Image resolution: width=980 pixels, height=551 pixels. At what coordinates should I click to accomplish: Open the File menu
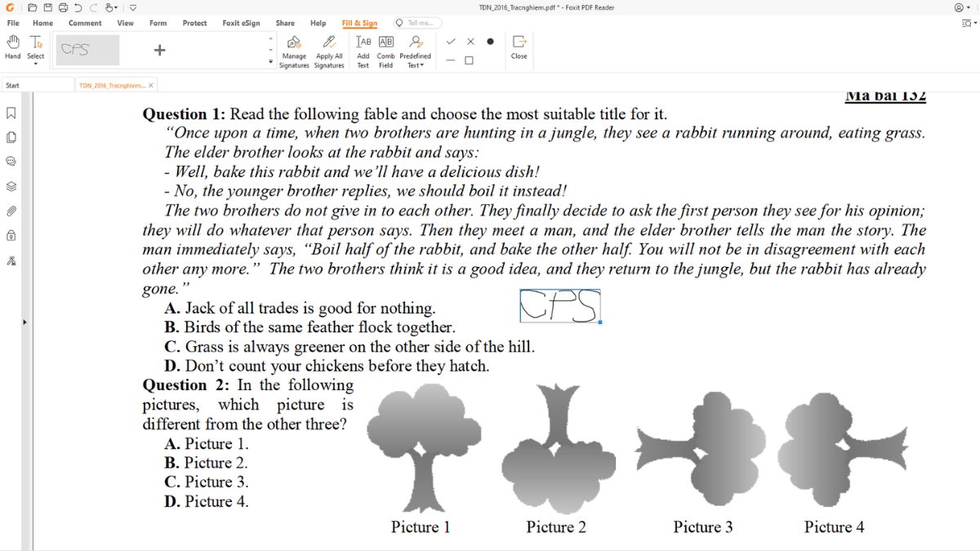click(13, 23)
